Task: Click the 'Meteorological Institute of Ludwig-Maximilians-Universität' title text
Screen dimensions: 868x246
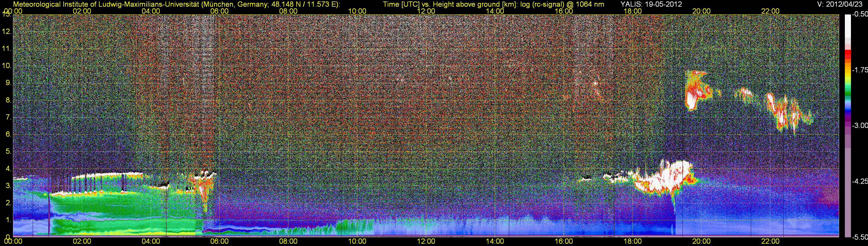Action: click(x=106, y=4)
